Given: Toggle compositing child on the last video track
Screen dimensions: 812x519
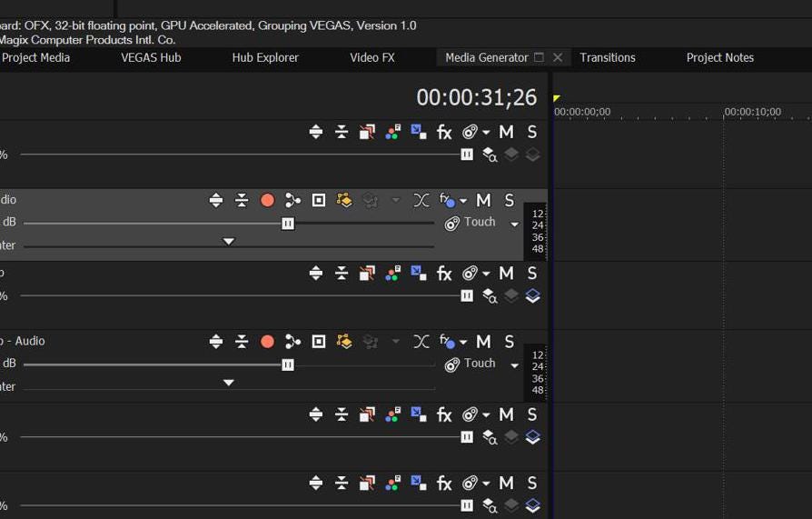Looking at the screenshot, I should point(533,505).
